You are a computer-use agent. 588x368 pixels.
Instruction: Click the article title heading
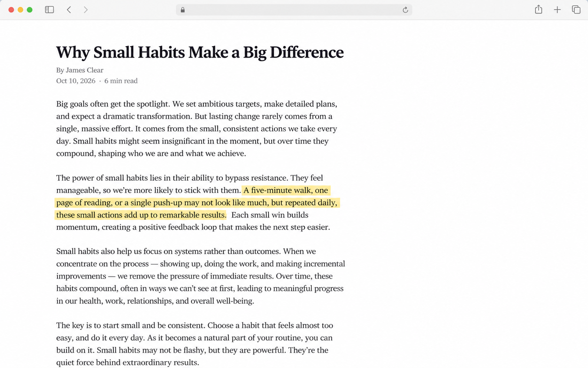pos(200,52)
